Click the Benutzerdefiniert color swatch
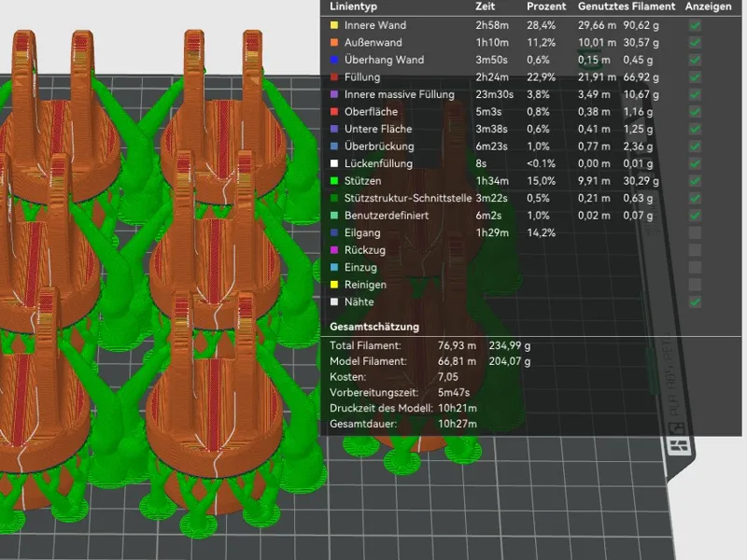Image resolution: width=747 pixels, height=560 pixels. click(334, 216)
